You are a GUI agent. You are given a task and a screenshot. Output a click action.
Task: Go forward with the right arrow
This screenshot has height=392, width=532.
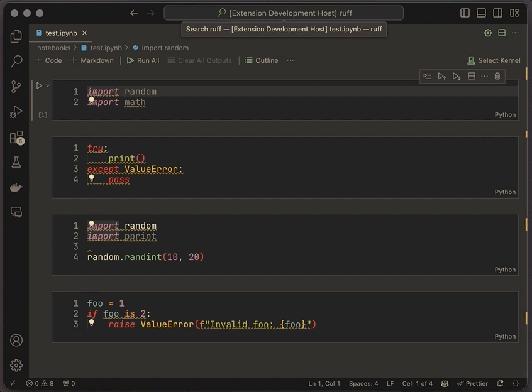tap(150, 13)
